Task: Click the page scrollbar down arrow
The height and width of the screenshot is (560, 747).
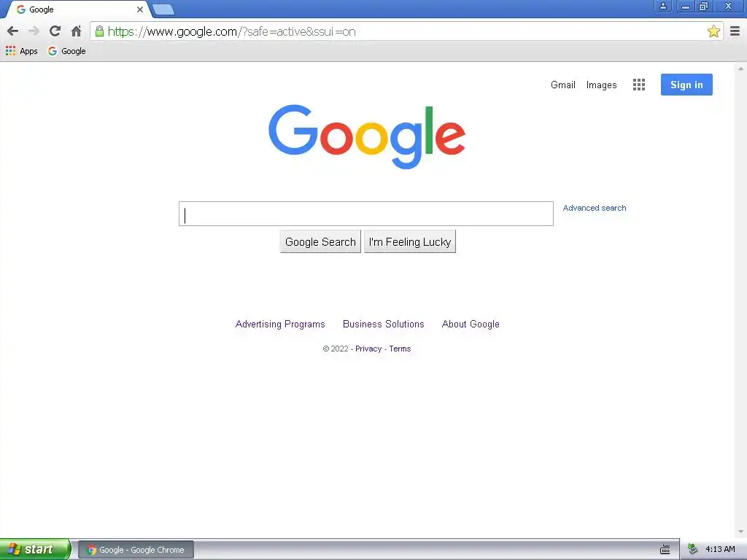Action: (740, 532)
